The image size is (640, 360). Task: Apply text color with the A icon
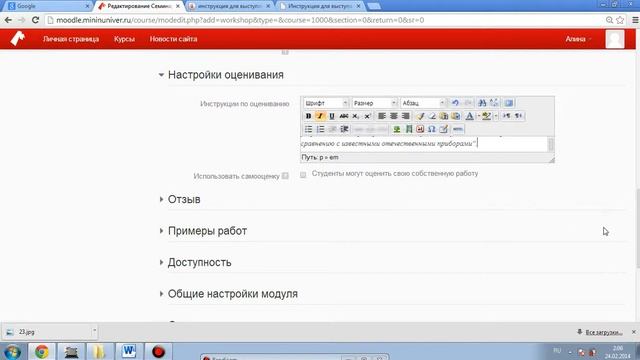click(470, 116)
